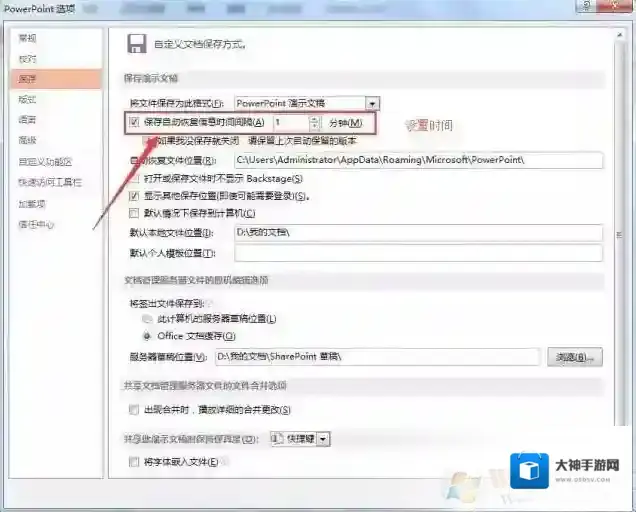Toggle the 保存自动恢复信息时间间隔 checkbox
Viewport: 636px width, 512px height.
tap(134, 122)
